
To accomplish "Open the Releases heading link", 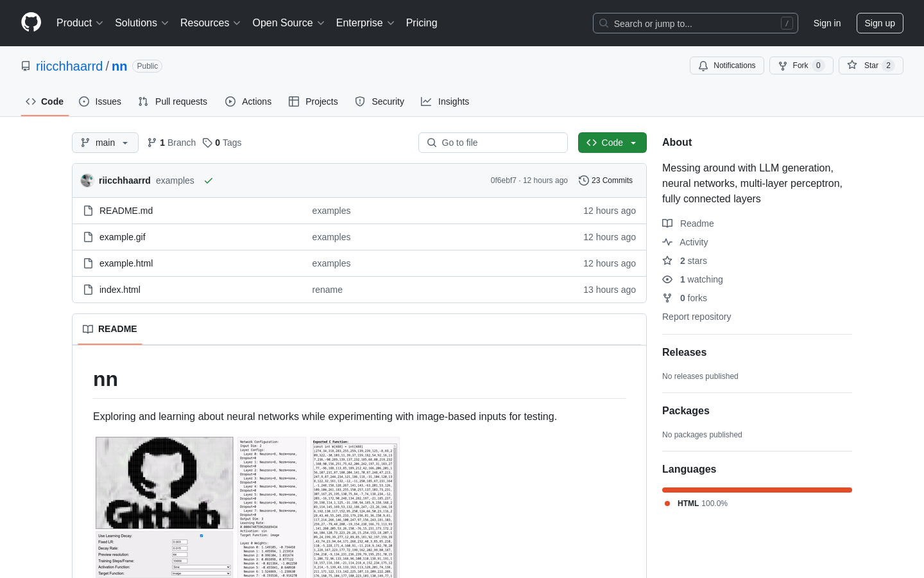I will click(x=684, y=352).
